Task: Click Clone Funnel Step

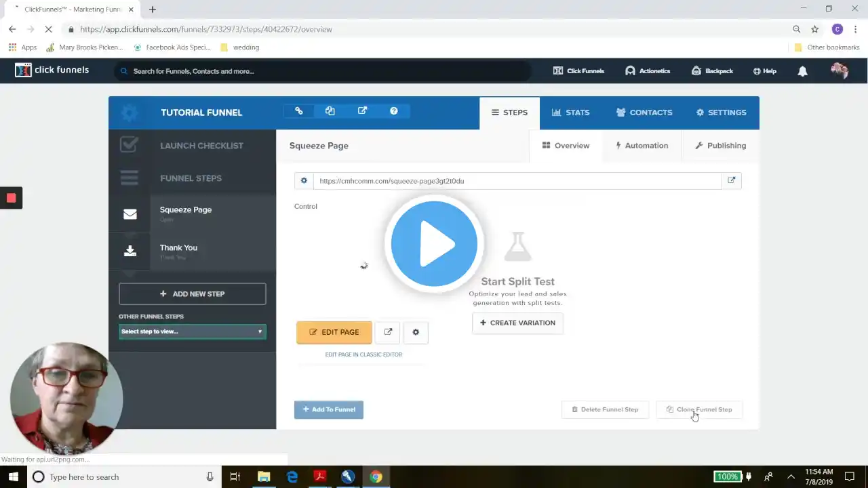Action: coord(699,409)
